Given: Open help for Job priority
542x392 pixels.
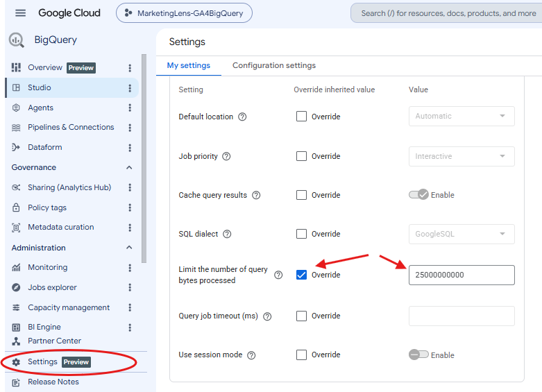Looking at the screenshot, I should (x=226, y=156).
